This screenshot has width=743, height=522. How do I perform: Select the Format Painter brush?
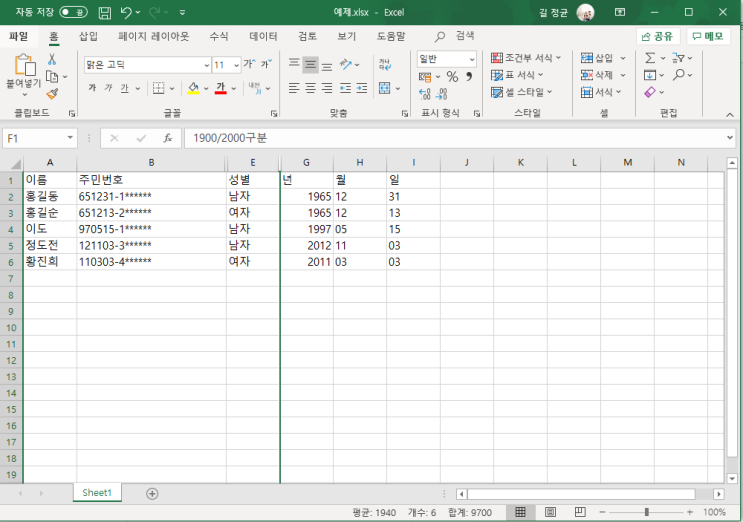52,94
